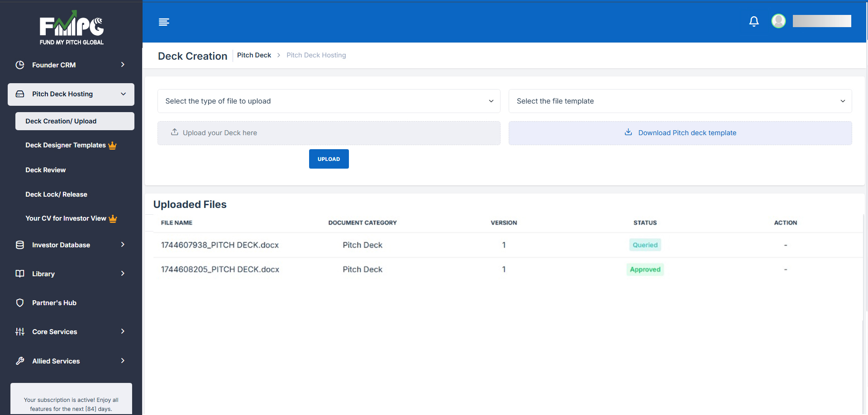
Task: Open the file type to upload dropdown
Action: pos(329,101)
